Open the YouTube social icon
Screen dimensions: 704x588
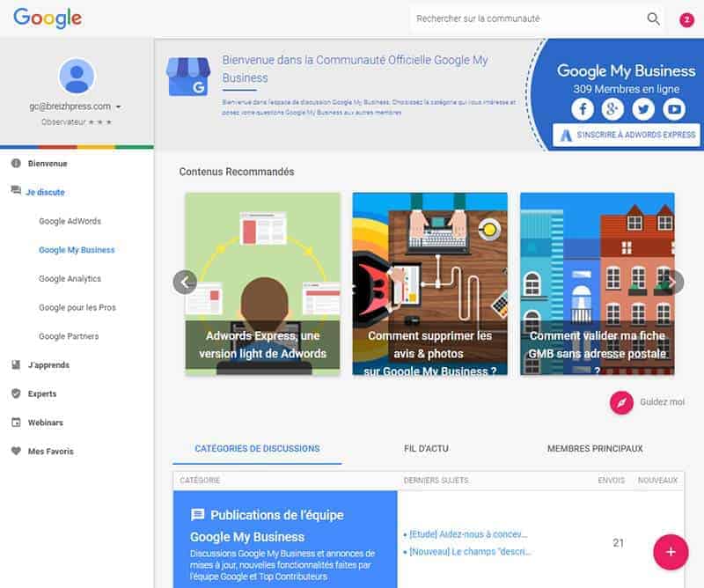(x=674, y=108)
